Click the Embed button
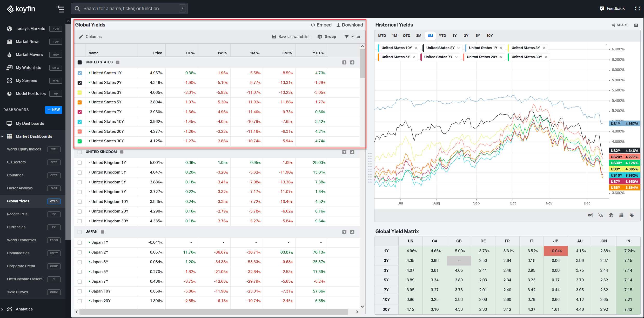Image resolution: width=644 pixels, height=318 pixels. click(x=321, y=25)
